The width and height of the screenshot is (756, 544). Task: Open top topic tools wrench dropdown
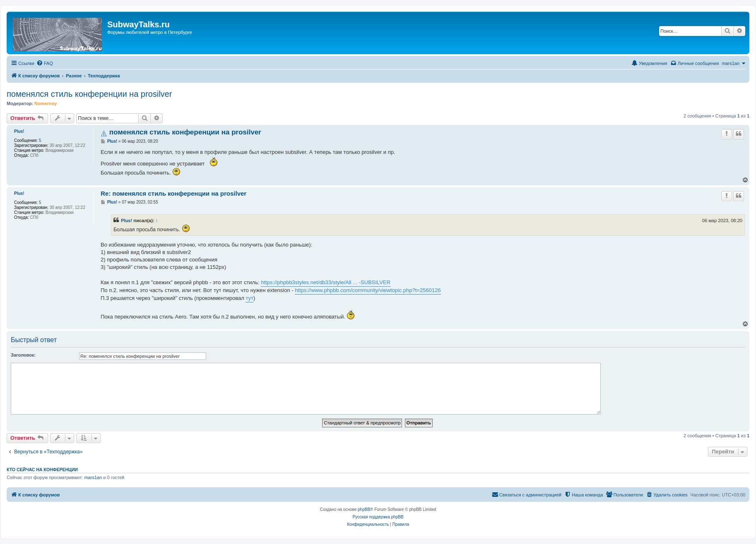click(62, 118)
